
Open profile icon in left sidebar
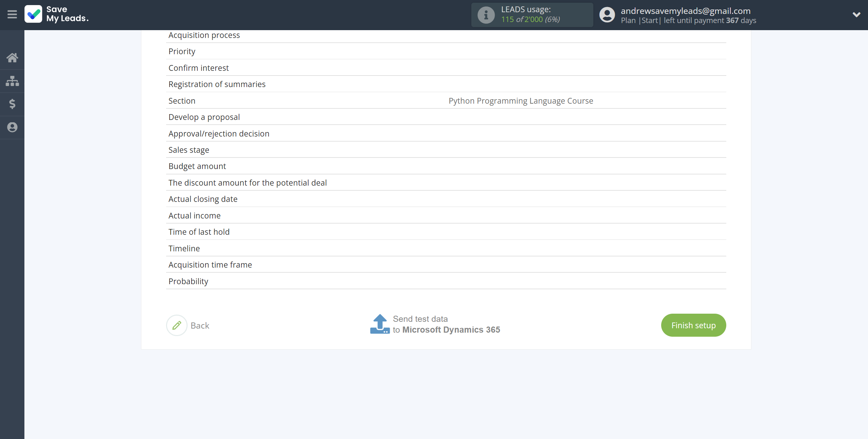(12, 127)
